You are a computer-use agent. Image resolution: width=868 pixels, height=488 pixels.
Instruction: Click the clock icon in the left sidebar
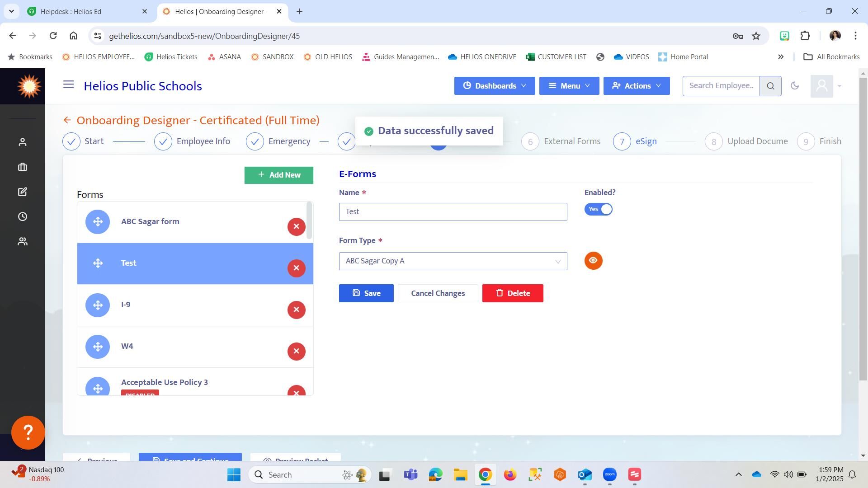23,217
